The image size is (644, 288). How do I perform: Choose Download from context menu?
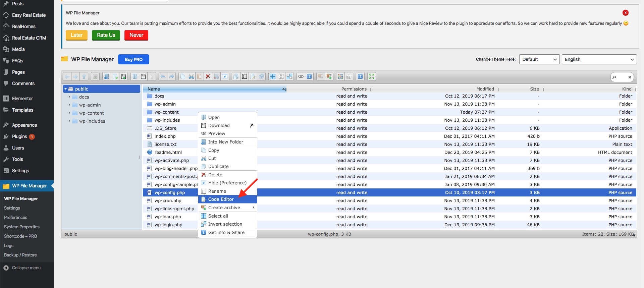pos(227,125)
